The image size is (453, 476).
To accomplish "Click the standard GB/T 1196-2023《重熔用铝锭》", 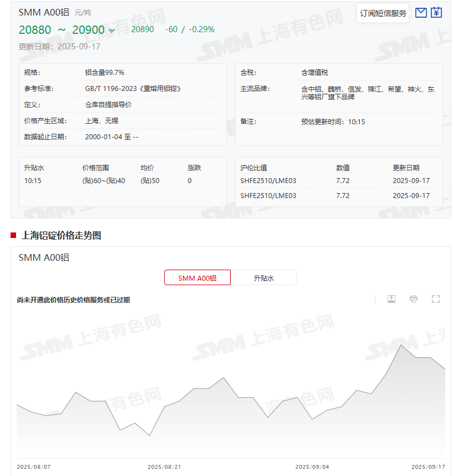I will (x=133, y=89).
